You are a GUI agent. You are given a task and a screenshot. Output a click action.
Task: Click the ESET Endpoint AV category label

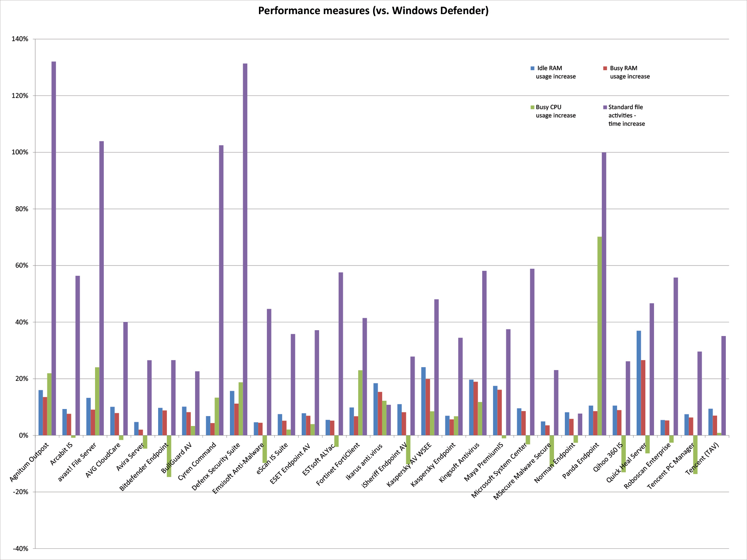(290, 463)
